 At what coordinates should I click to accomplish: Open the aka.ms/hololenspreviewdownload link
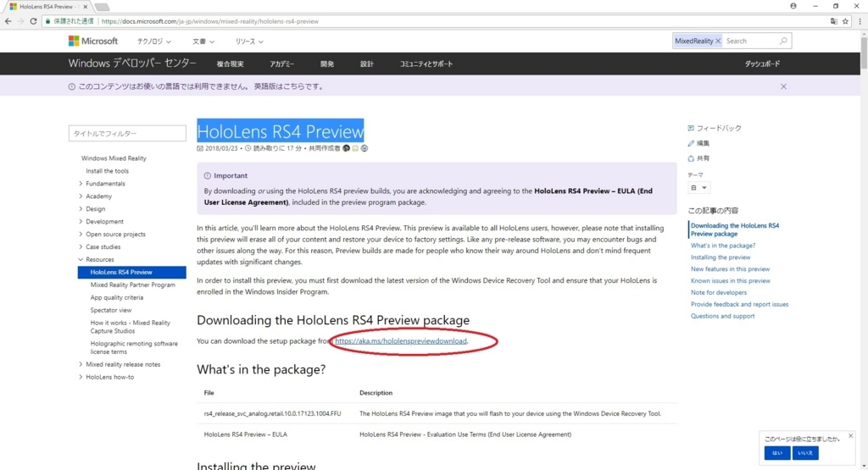click(x=401, y=341)
